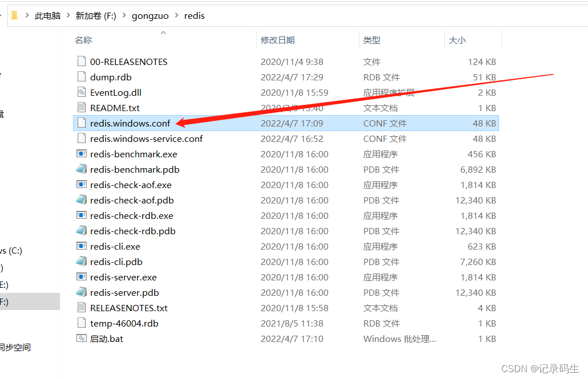Click the redis.windows.conf file icon
Image resolution: width=588 pixels, height=379 pixels.
(82, 123)
